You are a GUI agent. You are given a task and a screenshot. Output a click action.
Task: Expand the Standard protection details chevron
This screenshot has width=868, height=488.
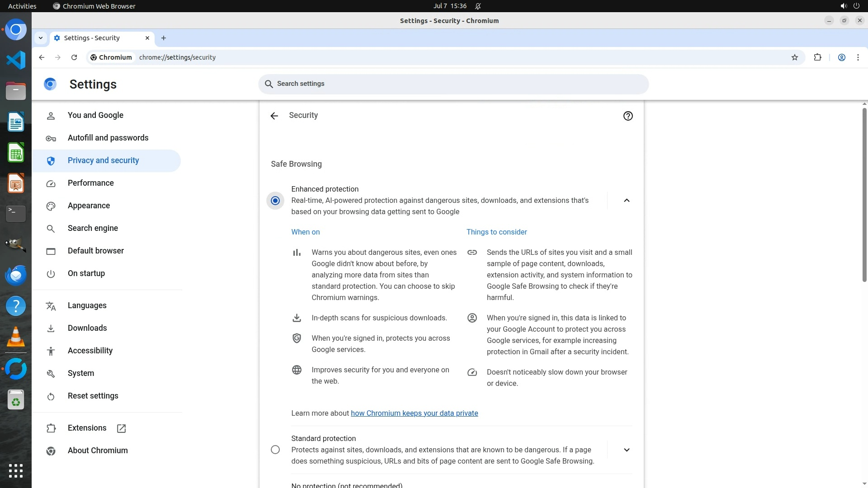[x=626, y=450]
